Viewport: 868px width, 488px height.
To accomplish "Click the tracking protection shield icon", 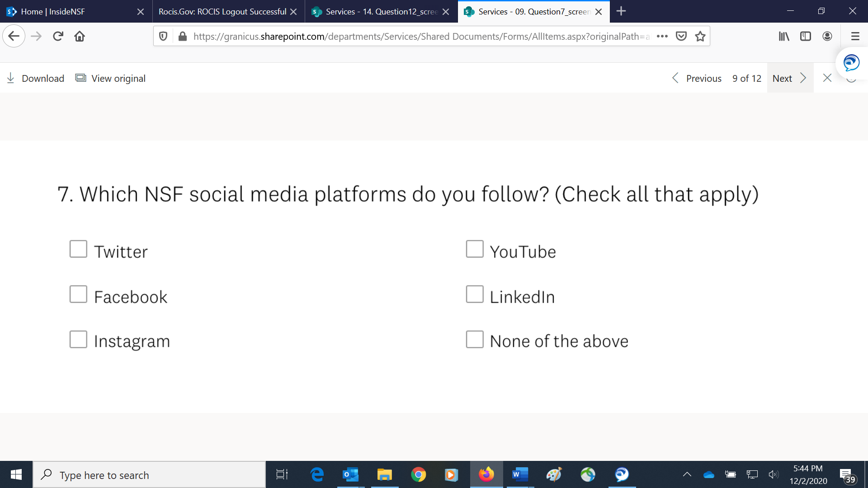I will [164, 36].
